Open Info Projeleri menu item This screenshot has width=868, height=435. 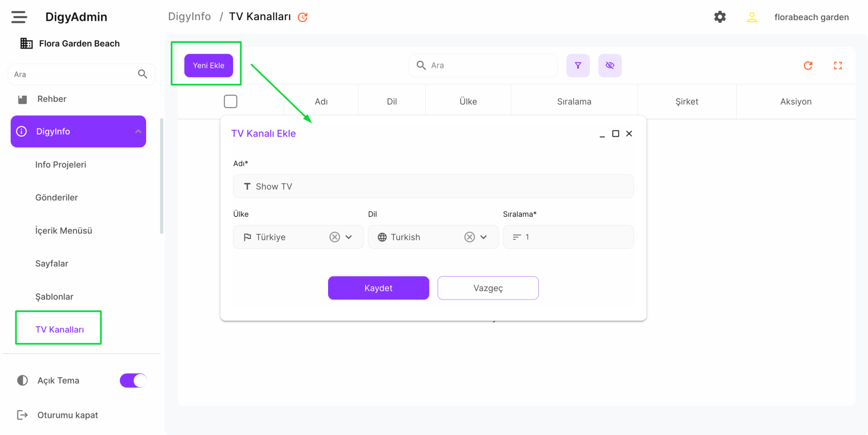coord(60,164)
